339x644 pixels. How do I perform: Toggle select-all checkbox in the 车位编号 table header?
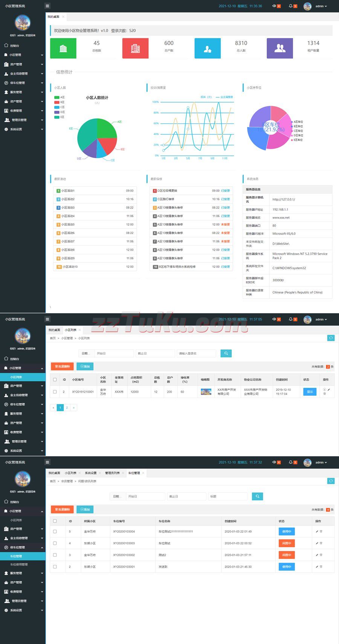(55, 521)
